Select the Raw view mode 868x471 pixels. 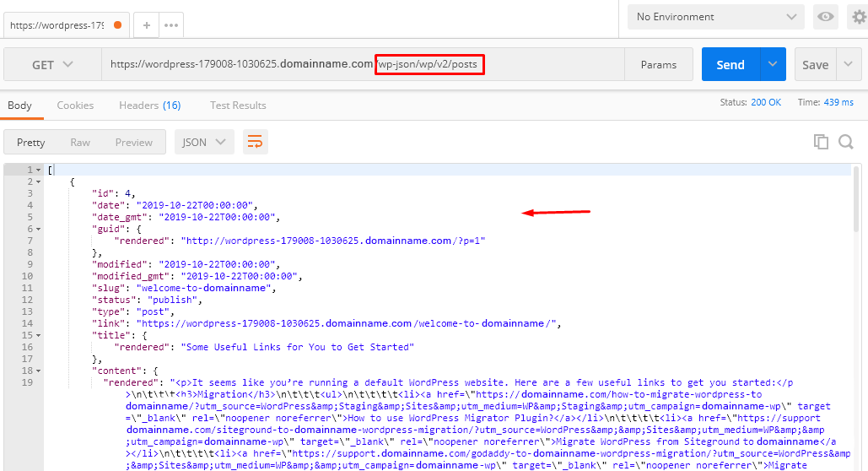[80, 143]
